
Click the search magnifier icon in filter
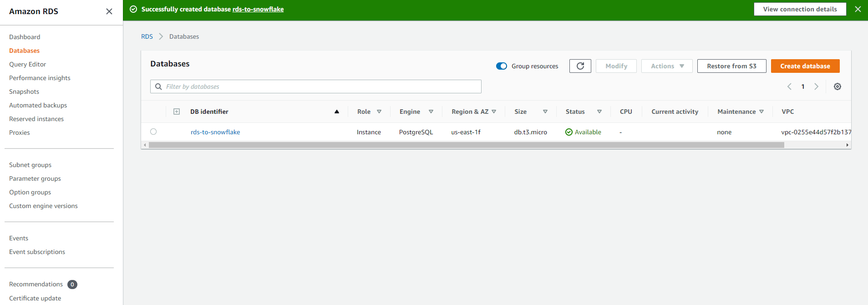(158, 86)
